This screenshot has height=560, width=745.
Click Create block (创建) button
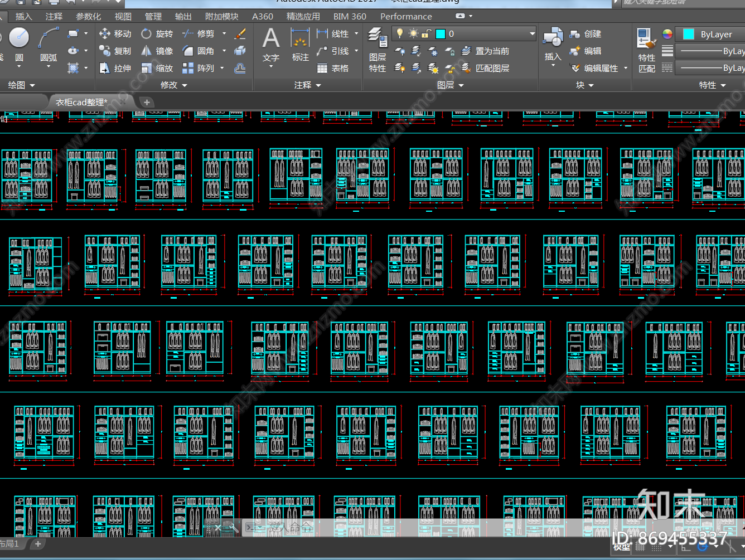(x=586, y=34)
